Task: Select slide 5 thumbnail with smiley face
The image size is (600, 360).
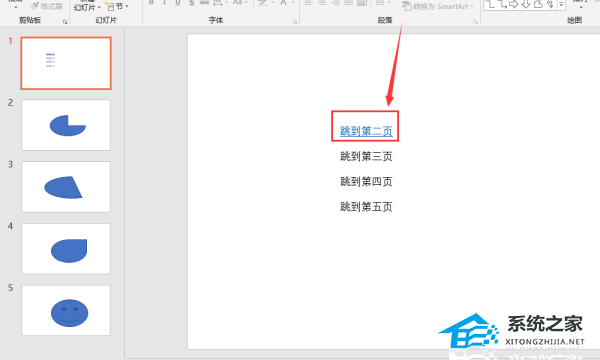Action: pos(66,310)
